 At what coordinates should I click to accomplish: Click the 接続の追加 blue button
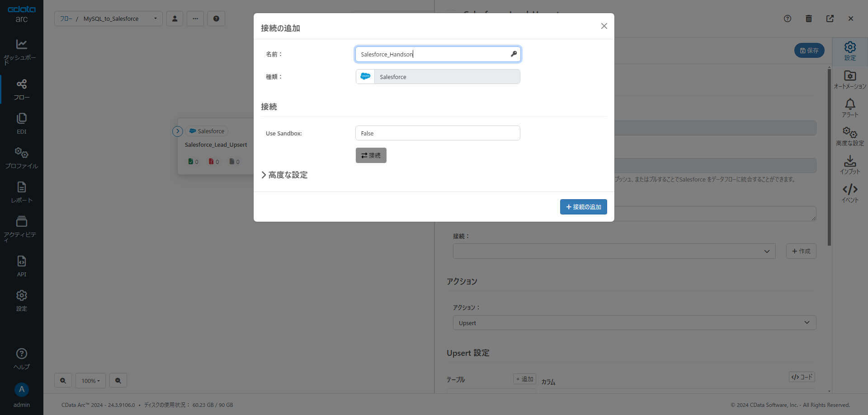(x=583, y=207)
